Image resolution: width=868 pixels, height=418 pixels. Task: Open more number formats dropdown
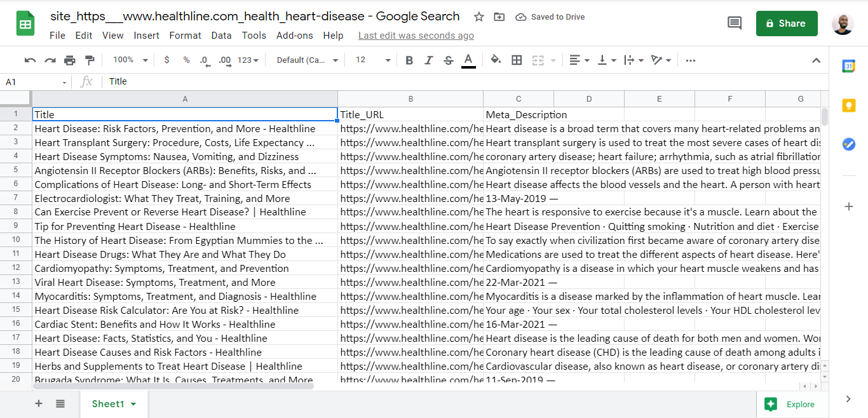(248, 60)
